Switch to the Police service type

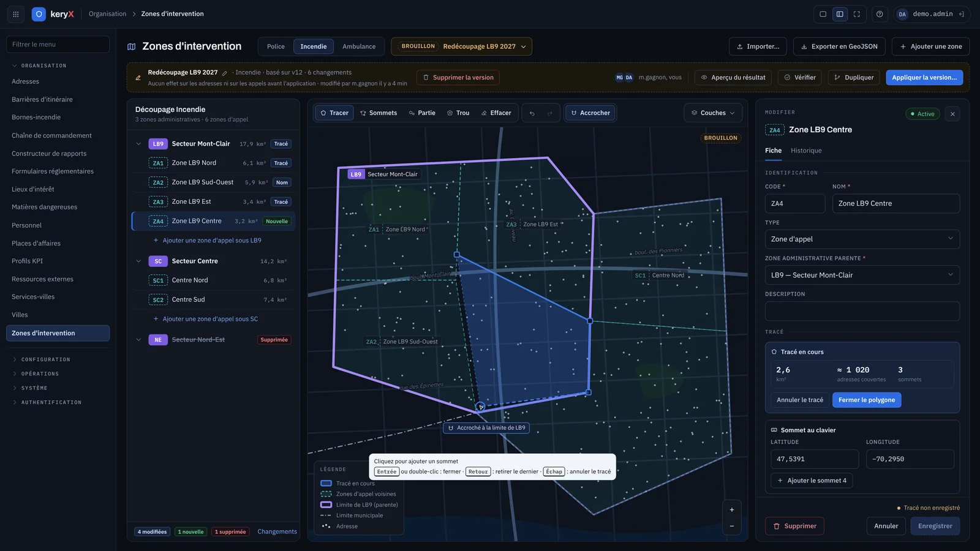click(x=276, y=47)
